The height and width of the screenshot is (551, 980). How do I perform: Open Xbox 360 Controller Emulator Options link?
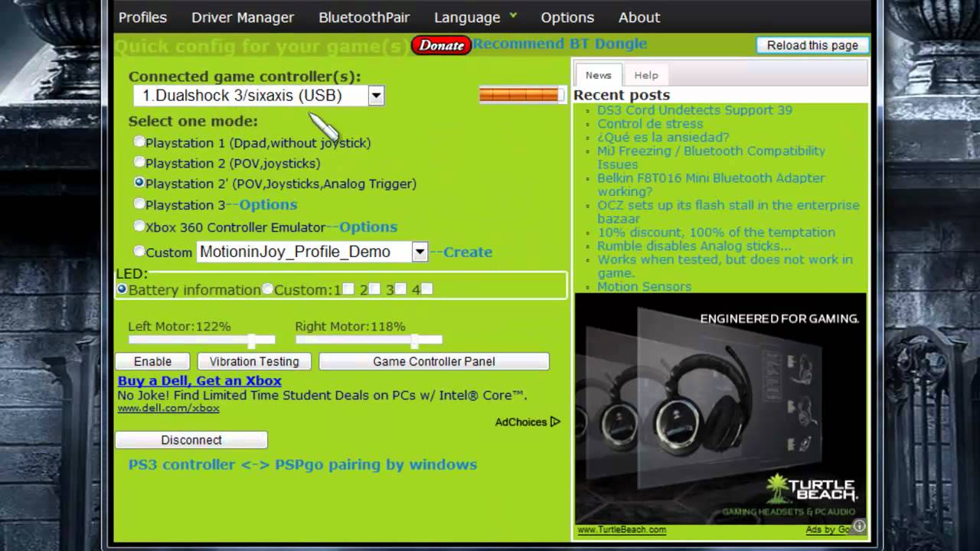tap(368, 227)
